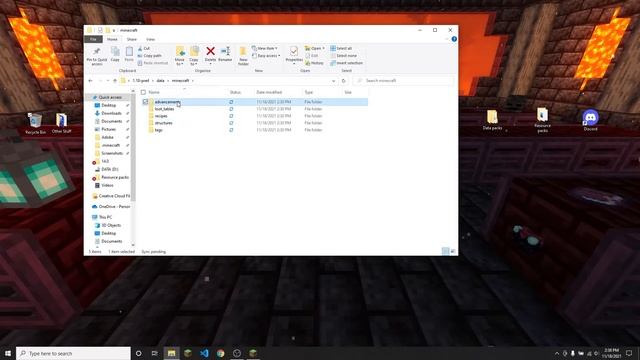Open Downloads in Quick access
This screenshot has height=360, width=640.
[111, 113]
